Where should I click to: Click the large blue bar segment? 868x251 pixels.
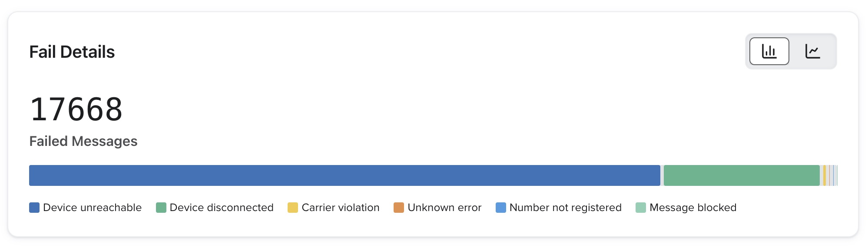tap(345, 175)
